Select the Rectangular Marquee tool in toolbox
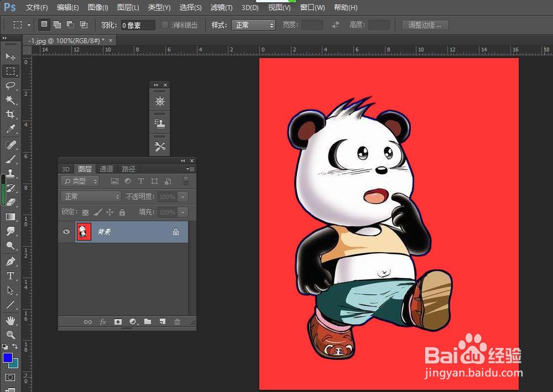 click(x=10, y=71)
